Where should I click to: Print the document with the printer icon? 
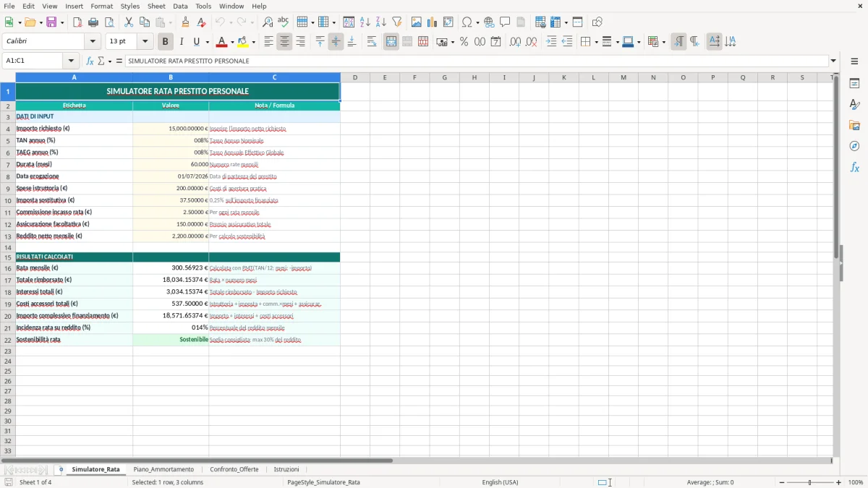[x=93, y=22]
